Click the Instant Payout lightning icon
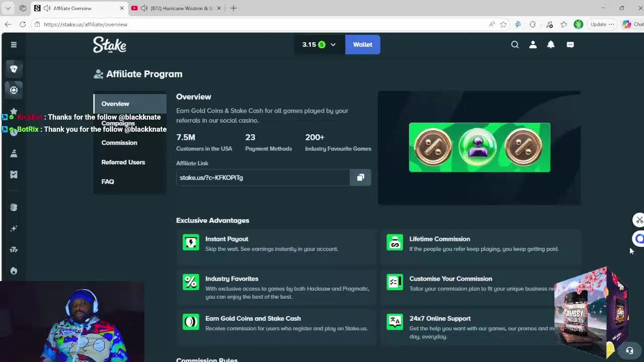The width and height of the screenshot is (644, 362). (191, 242)
